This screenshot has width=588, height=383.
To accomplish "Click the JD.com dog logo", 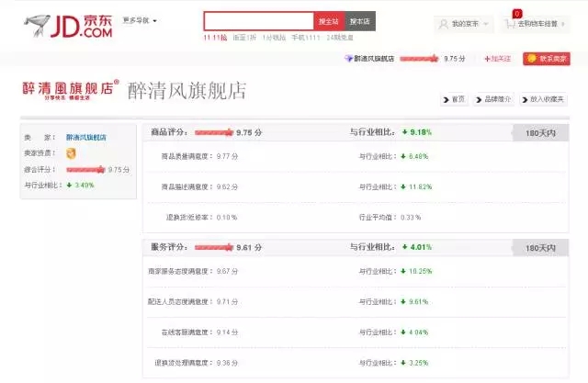I will pyautogui.click(x=68, y=27).
